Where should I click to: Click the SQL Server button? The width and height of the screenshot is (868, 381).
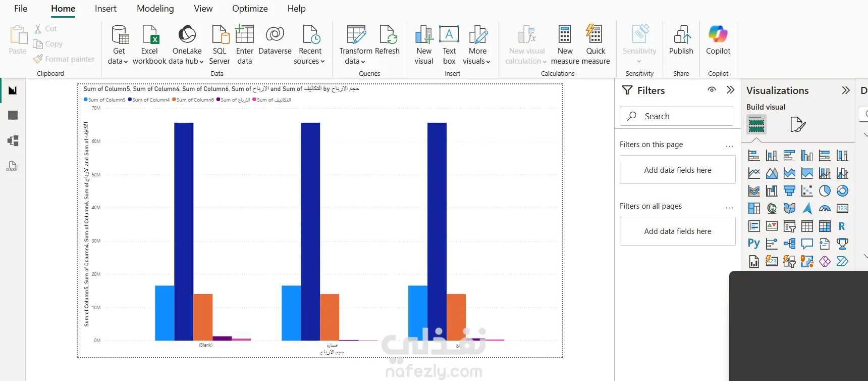pyautogui.click(x=220, y=44)
